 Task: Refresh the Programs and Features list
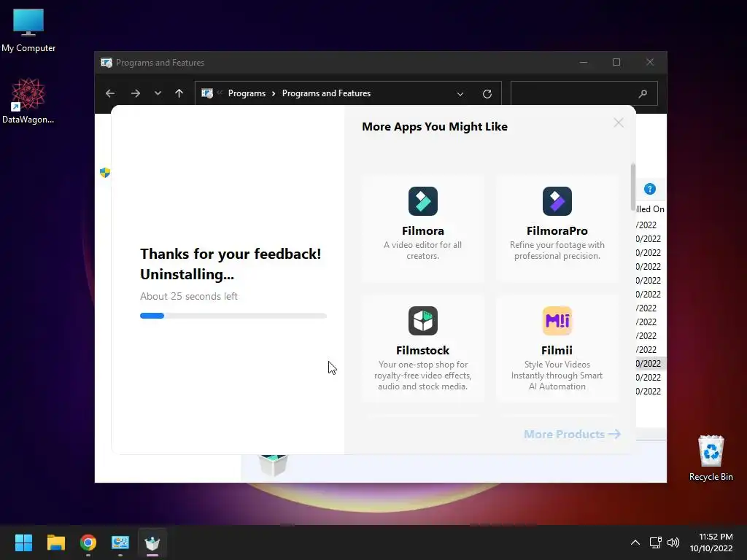[x=487, y=94]
